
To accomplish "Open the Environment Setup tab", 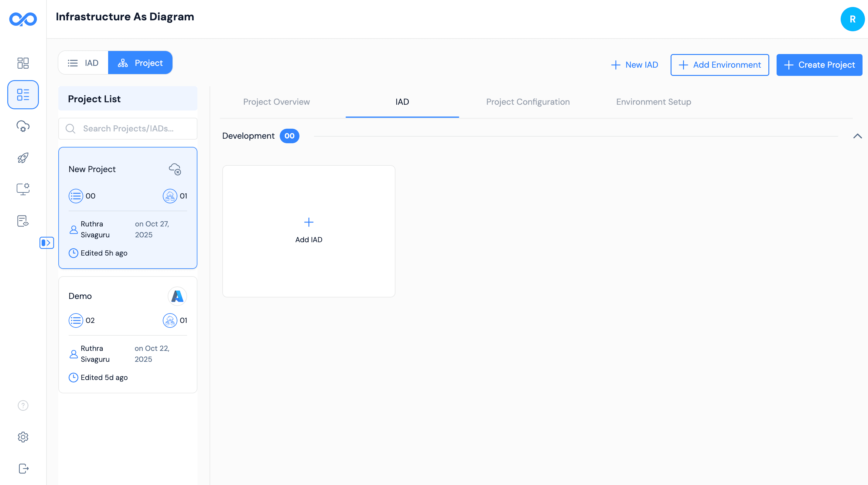I will 653,102.
